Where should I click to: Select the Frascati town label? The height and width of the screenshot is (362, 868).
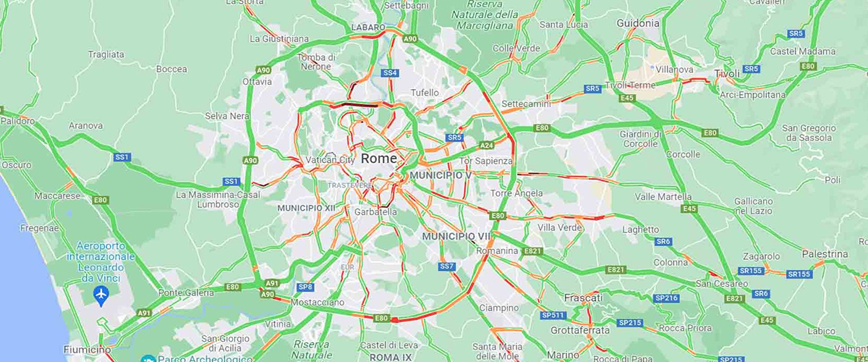(583, 298)
